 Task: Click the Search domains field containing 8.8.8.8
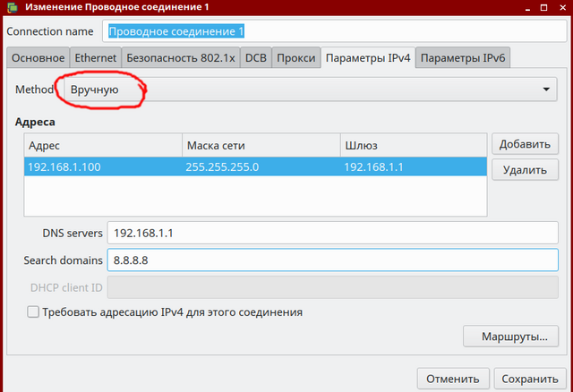pyautogui.click(x=333, y=260)
